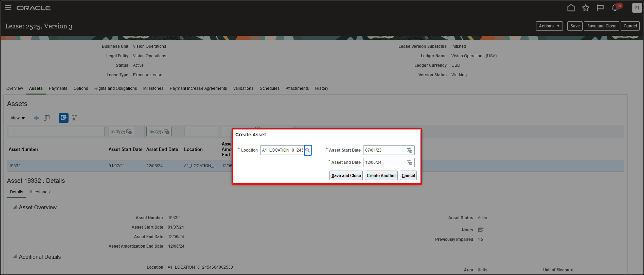Click Save and Close in page header
This screenshot has width=644, height=275.
pyautogui.click(x=601, y=26)
